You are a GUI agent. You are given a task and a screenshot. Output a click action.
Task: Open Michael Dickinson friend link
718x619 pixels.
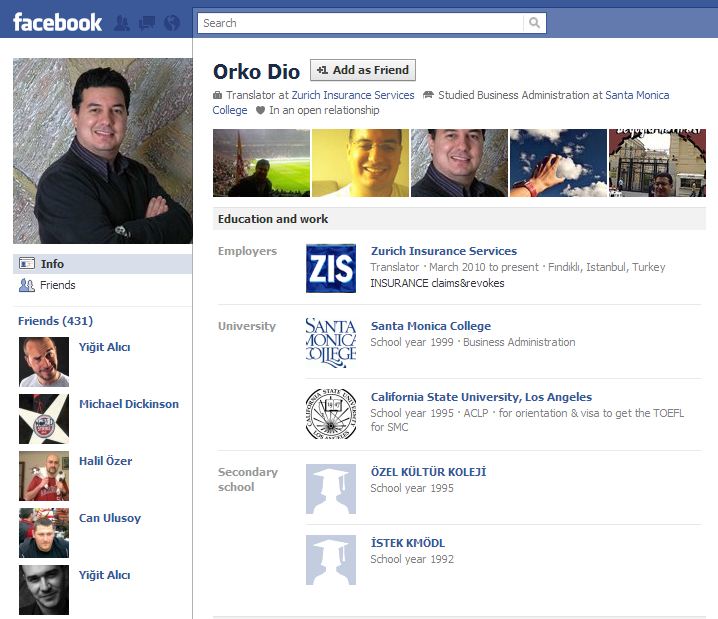129,404
